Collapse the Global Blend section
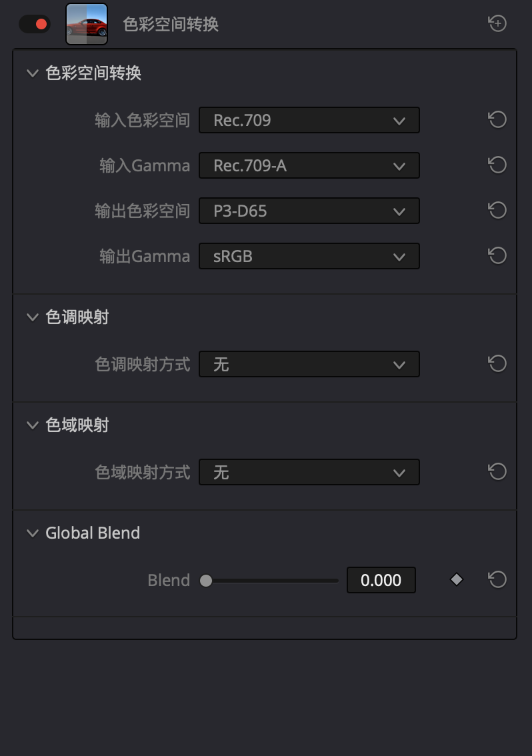 click(32, 533)
